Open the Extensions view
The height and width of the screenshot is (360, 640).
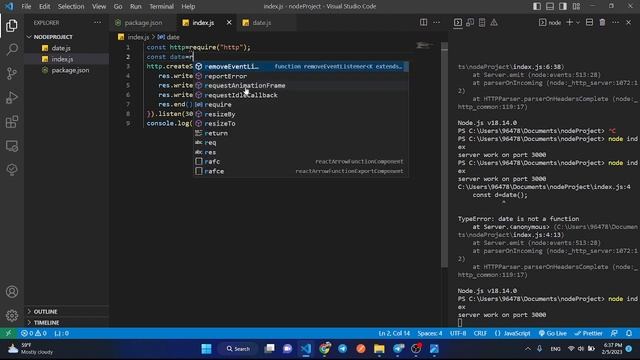click(x=12, y=122)
